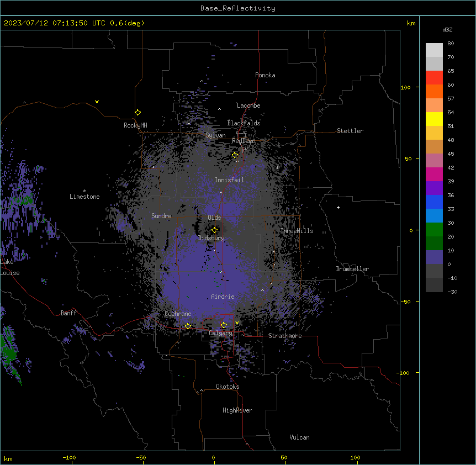This screenshot has height=465, width=476.
Task: Click the Drumheller label
Action: [x=352, y=269]
